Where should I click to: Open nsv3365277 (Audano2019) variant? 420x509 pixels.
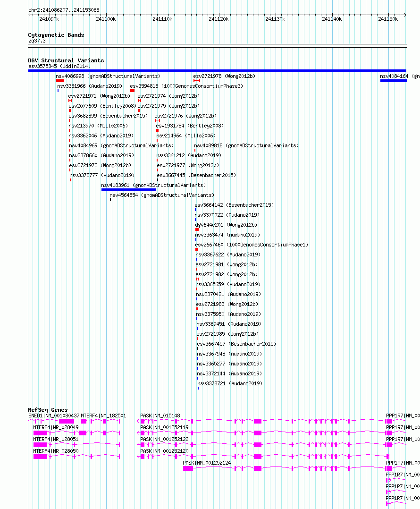pos(229,364)
